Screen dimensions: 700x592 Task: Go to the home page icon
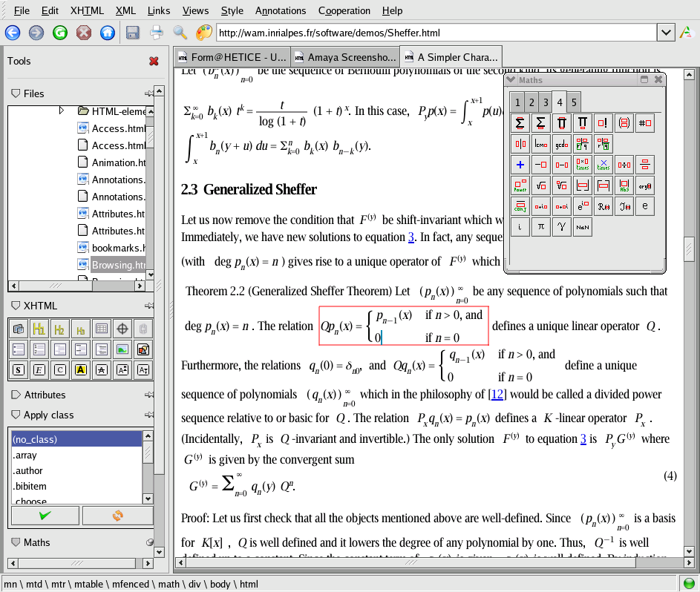[107, 33]
